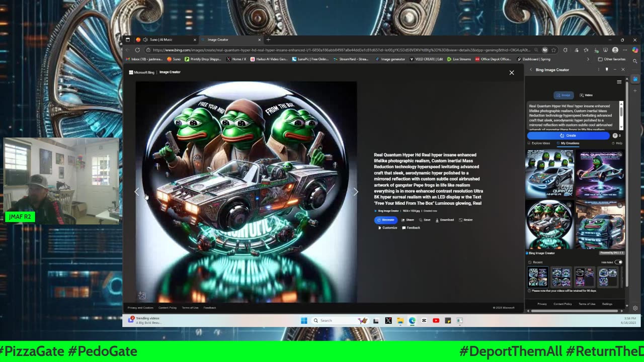The height and width of the screenshot is (362, 644).
Task: Switch to the Suno AI Music tab
Action: [x=166, y=40]
